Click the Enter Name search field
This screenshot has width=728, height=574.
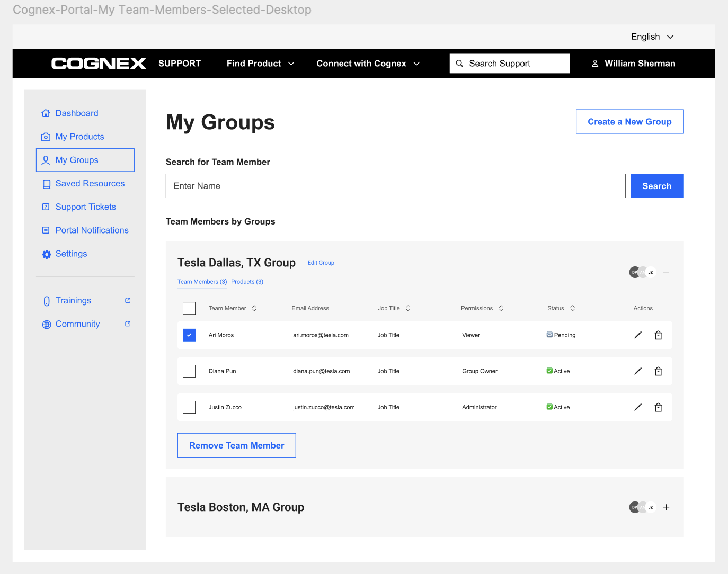click(396, 186)
